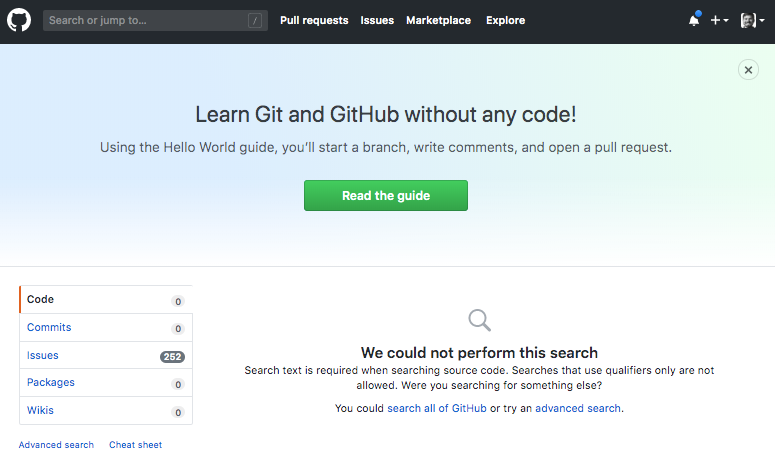The height and width of the screenshot is (474, 775).
Task: Dismiss the Hello World guide banner
Action: click(x=748, y=69)
